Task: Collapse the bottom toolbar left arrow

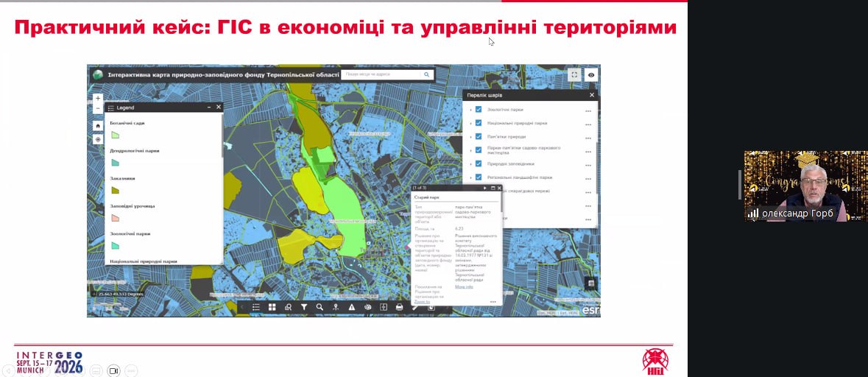Action: [242, 307]
